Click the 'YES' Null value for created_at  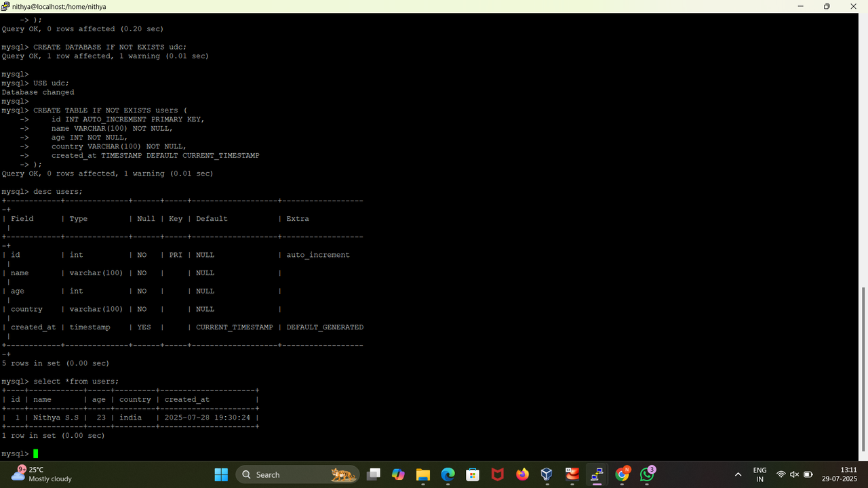tap(144, 327)
